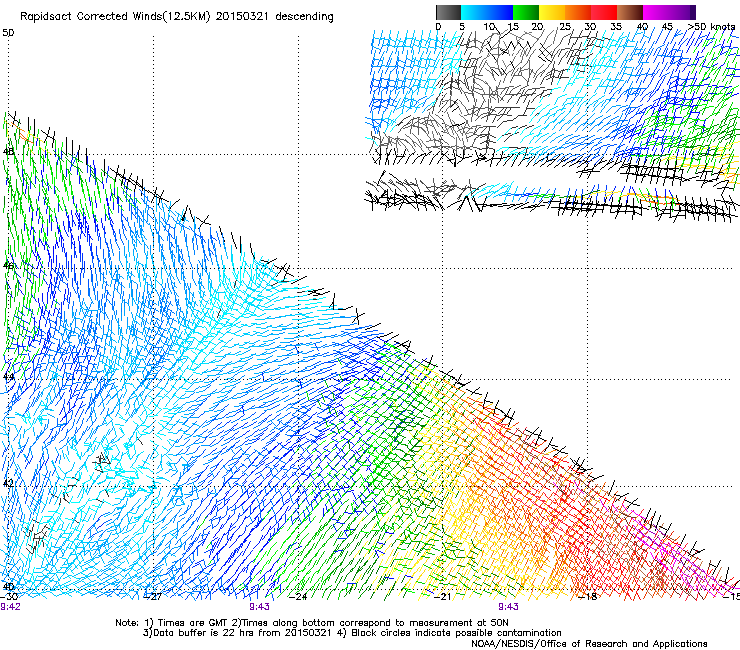Click the longitude label '-27'
740x650 pixels.
click(153, 597)
